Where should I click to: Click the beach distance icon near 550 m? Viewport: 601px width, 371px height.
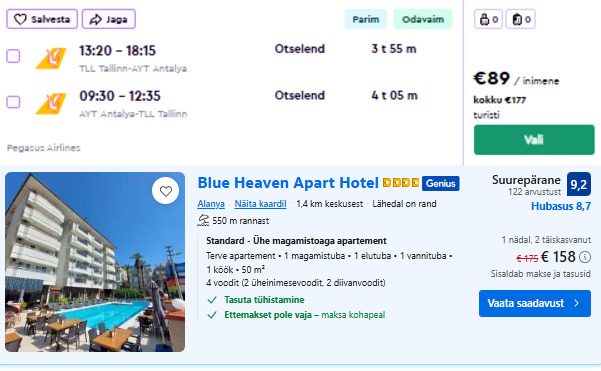tap(203, 220)
